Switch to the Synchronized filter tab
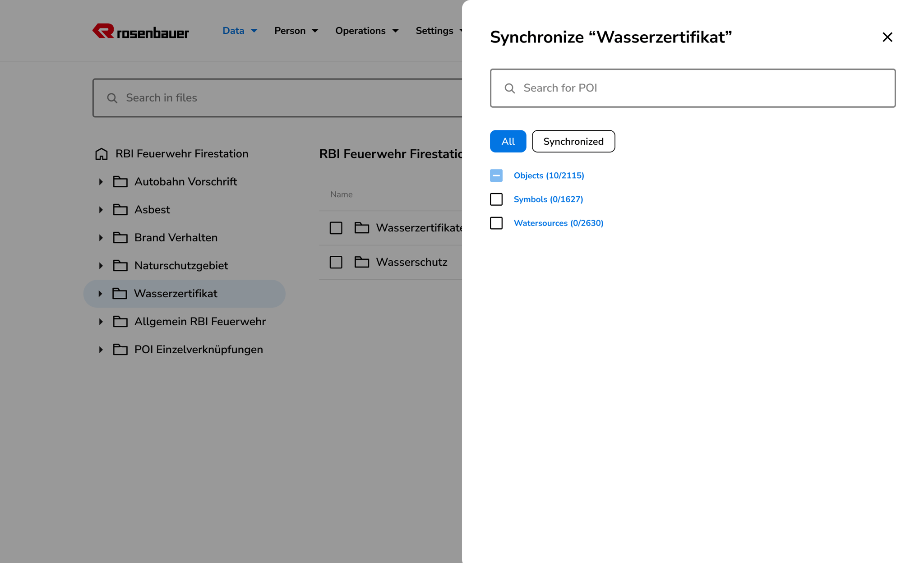 tap(573, 141)
